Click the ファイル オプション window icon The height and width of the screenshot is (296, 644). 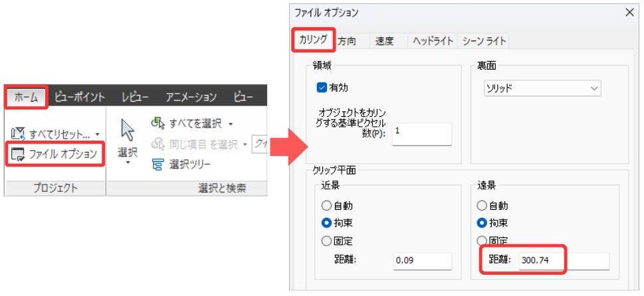pyautogui.click(x=18, y=154)
